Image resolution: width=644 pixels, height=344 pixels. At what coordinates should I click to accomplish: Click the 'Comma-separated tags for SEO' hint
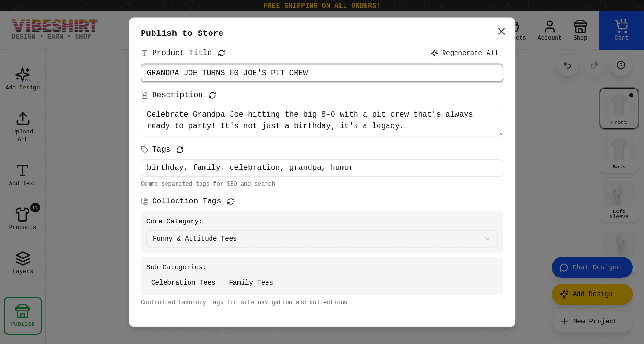coord(208,184)
